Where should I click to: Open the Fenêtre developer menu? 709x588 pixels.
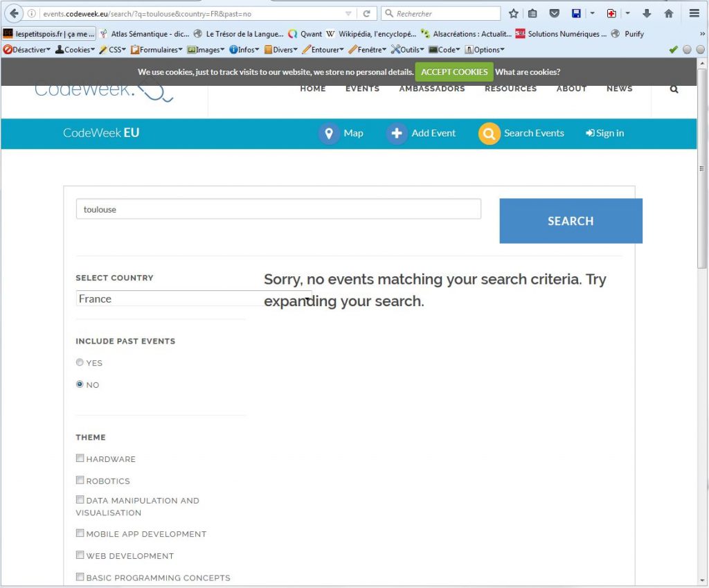(367, 50)
